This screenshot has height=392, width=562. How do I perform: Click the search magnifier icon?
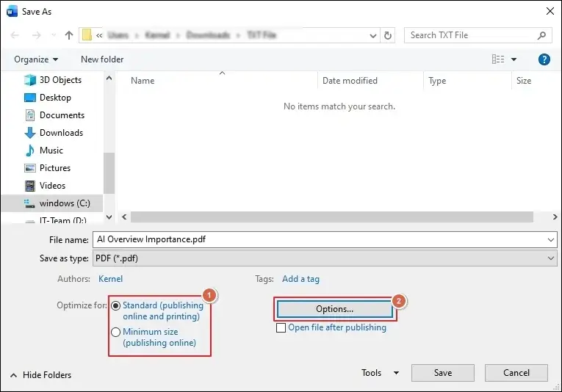[541, 35]
